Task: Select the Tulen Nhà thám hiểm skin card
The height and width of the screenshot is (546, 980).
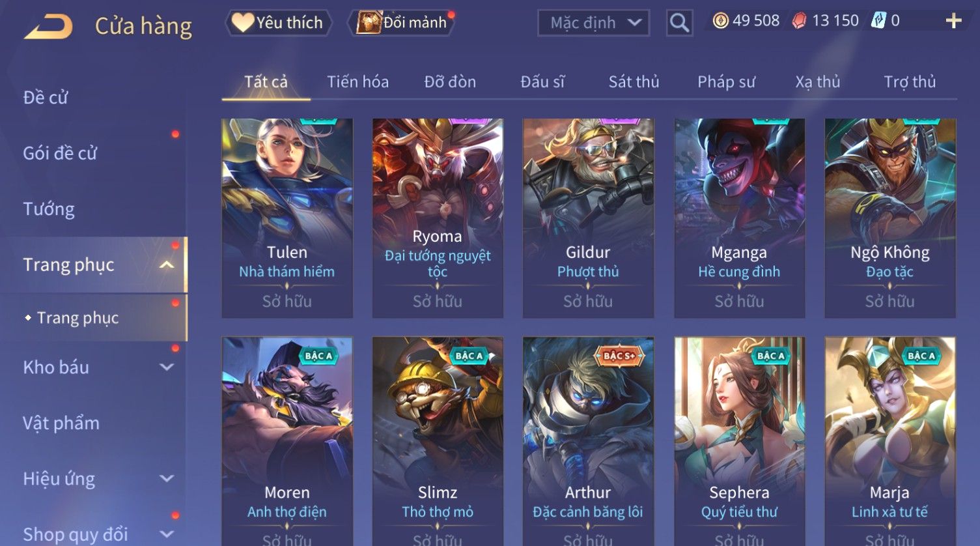Action: [287, 218]
